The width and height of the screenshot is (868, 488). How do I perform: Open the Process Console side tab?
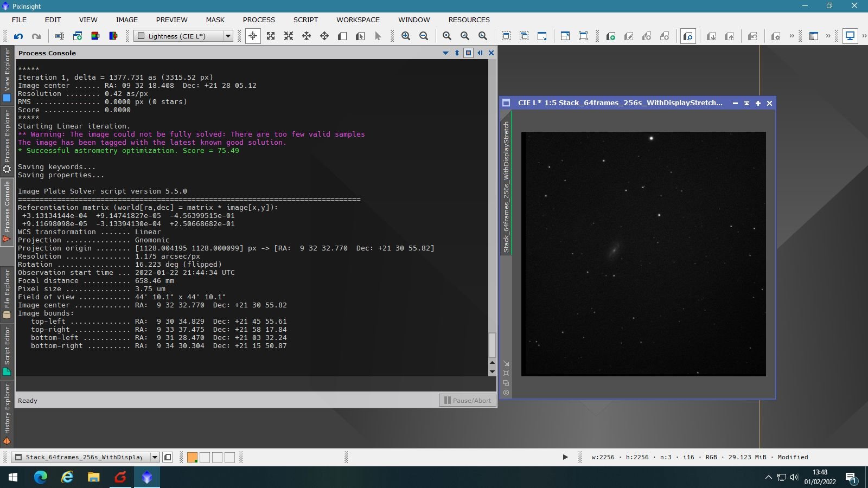7,211
